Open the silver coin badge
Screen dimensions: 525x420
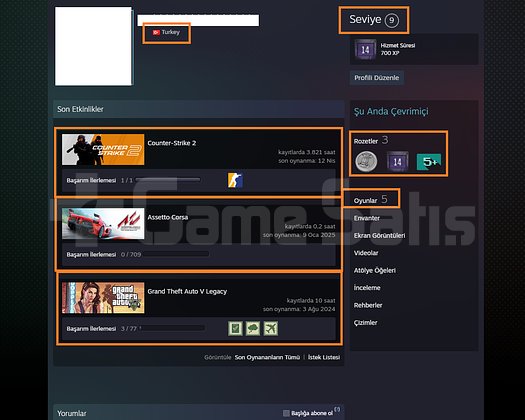[x=366, y=161]
